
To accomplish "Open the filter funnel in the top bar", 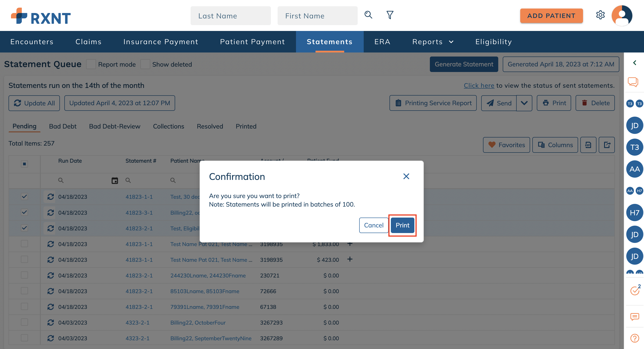I will click(x=389, y=15).
